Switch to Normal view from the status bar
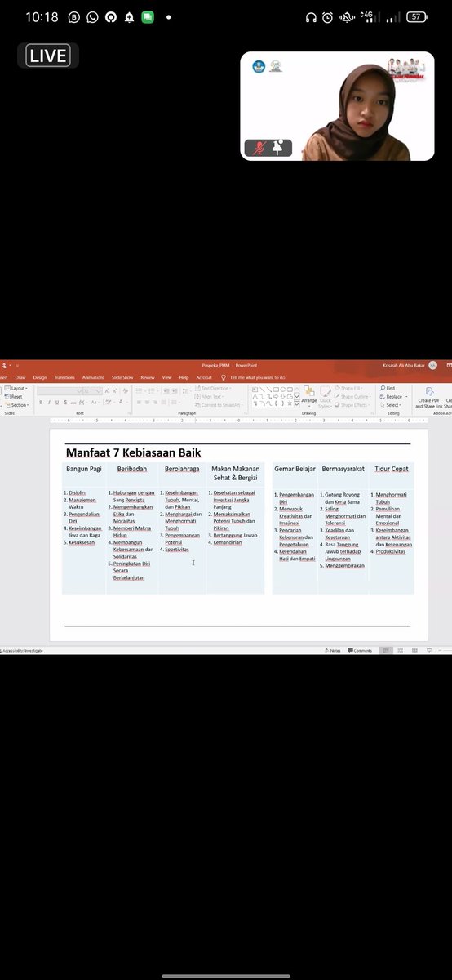The image size is (452, 980). point(385,651)
